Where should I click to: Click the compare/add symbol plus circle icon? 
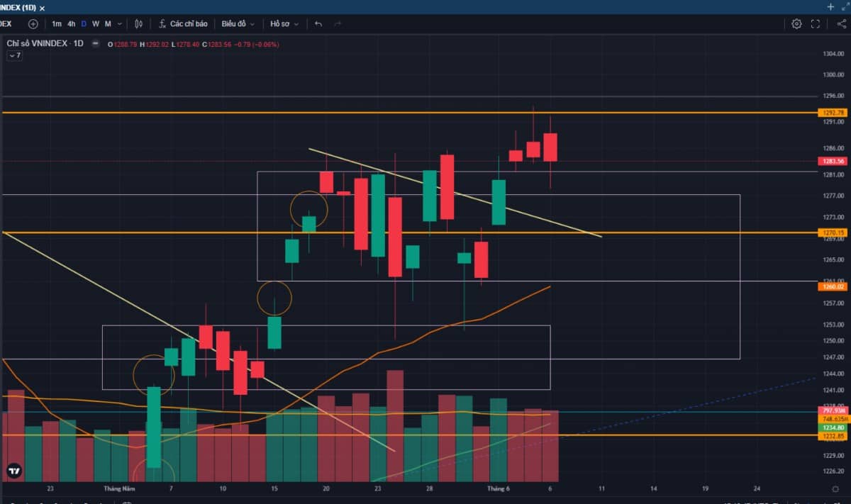pyautogui.click(x=33, y=23)
